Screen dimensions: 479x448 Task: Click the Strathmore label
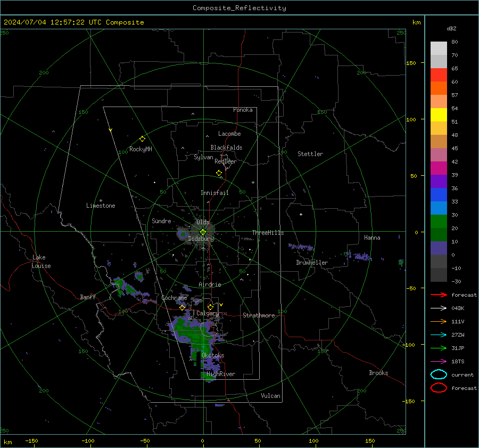[259, 315]
